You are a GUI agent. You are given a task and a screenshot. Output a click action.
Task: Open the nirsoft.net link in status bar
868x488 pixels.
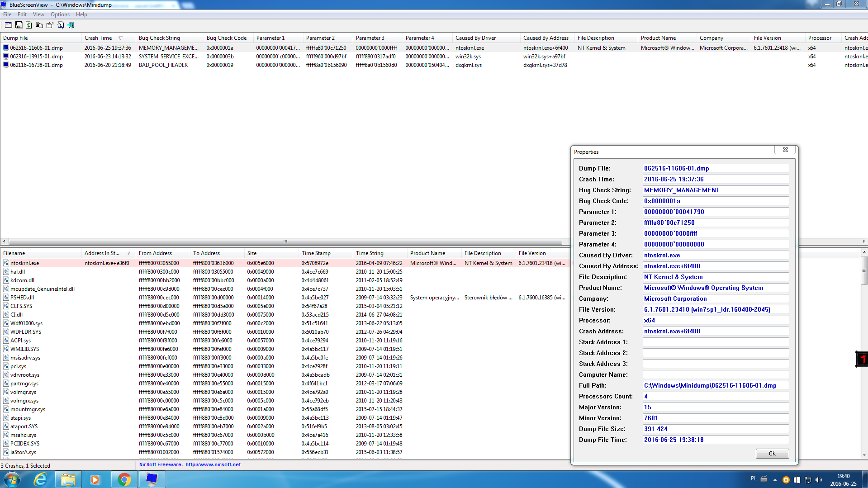click(213, 464)
